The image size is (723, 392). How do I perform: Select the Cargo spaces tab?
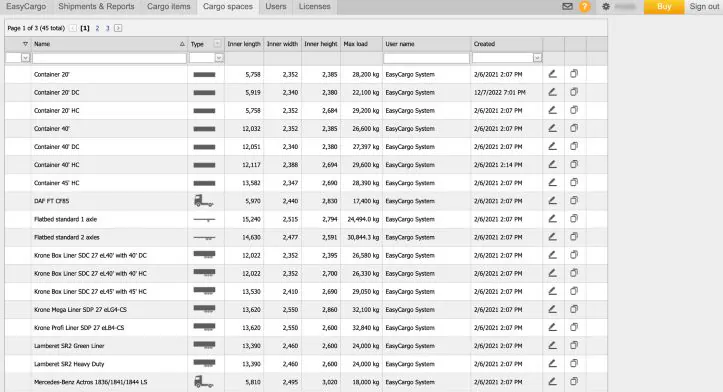coord(228,6)
